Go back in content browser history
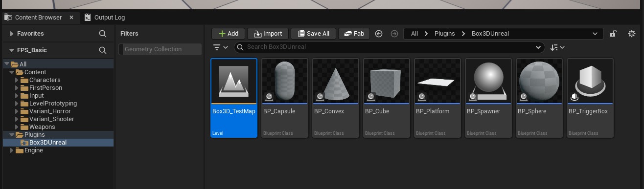Viewport: 644px width, 189px height. pos(379,34)
